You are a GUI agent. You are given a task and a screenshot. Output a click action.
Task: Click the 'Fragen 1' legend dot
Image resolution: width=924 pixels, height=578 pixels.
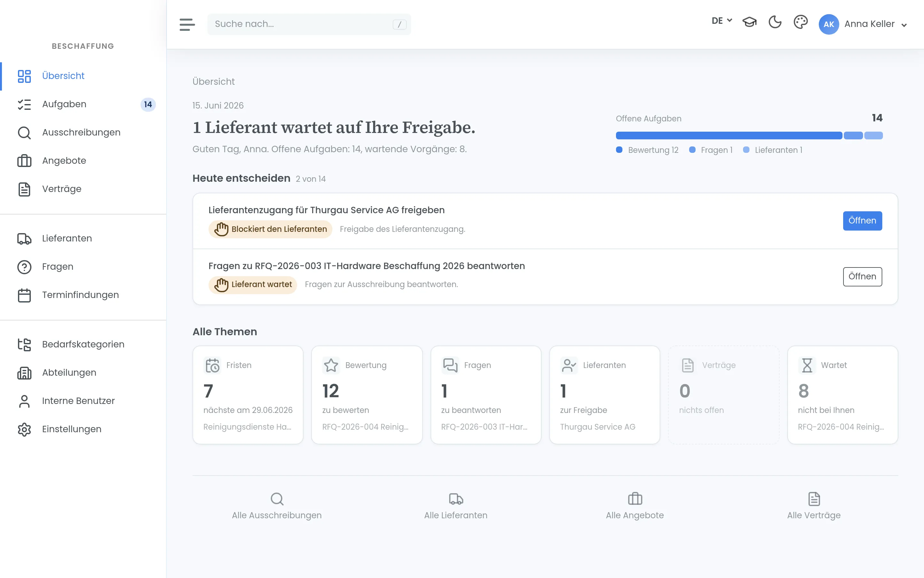coord(692,150)
